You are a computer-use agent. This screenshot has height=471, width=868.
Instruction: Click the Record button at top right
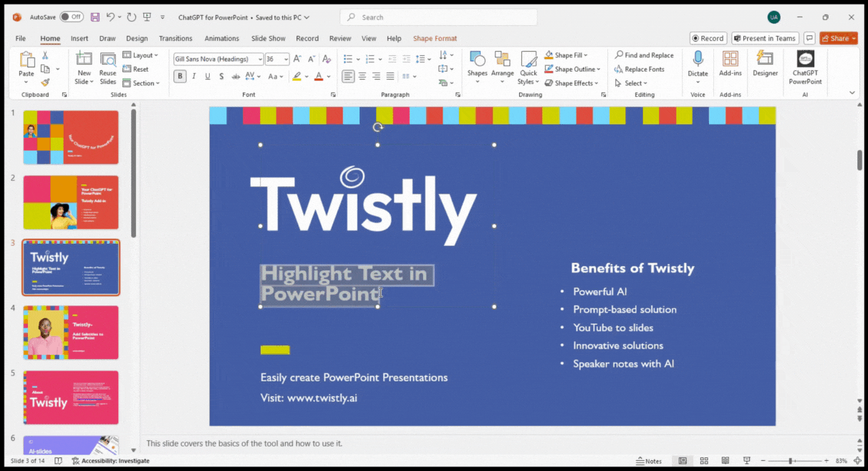click(x=708, y=39)
